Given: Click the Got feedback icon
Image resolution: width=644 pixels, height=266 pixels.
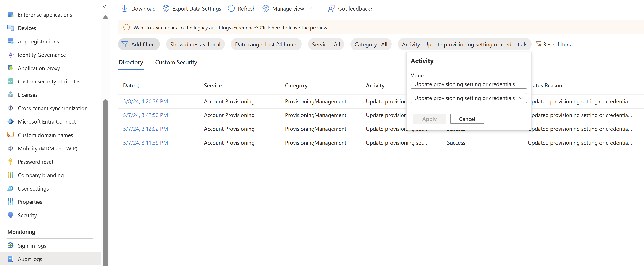Looking at the screenshot, I should click(332, 8).
